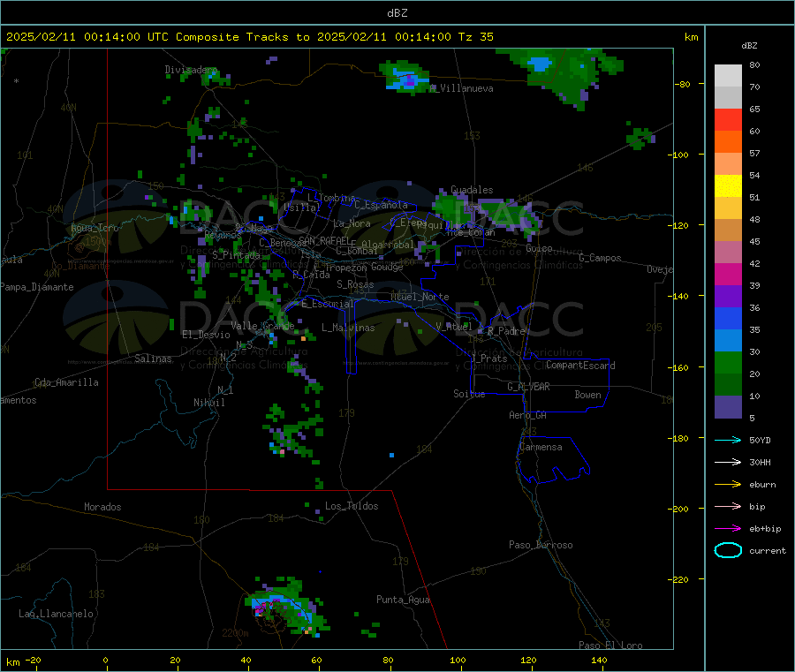This screenshot has height=672, width=795.
Task: Click the Morados label
Action: click(x=102, y=507)
